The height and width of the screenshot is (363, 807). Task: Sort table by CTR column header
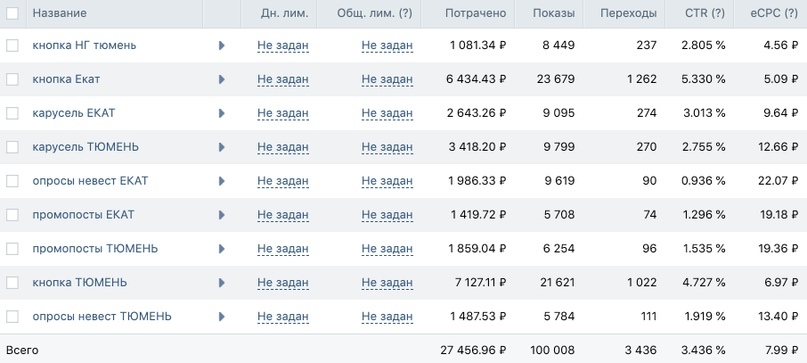pos(705,13)
